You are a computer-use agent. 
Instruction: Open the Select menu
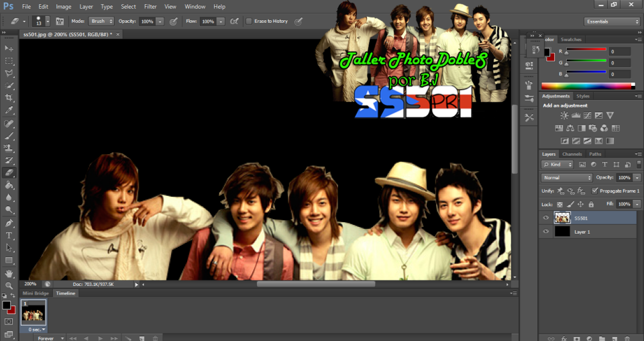coord(128,7)
